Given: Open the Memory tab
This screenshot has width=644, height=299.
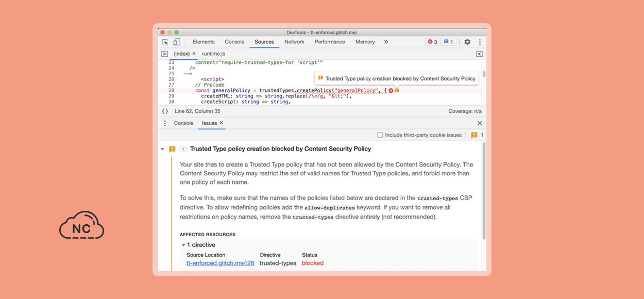Looking at the screenshot, I should [365, 42].
